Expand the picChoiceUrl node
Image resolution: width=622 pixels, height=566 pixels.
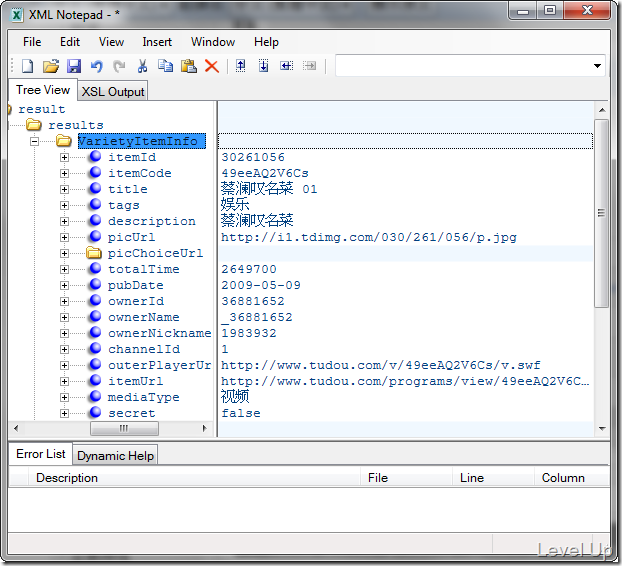point(64,253)
